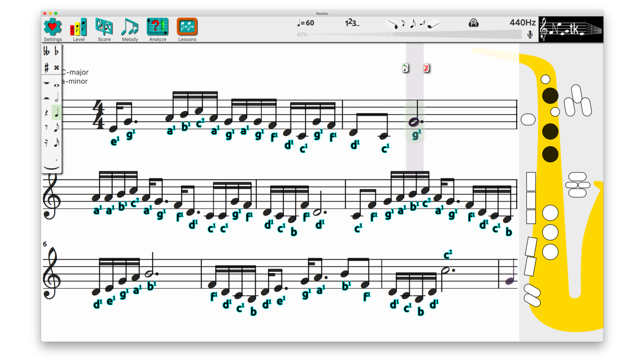Open the Score menu

click(x=104, y=30)
